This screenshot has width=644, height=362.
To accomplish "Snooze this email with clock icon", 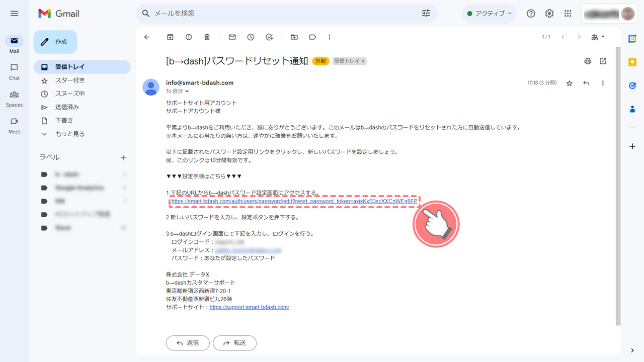I will tap(251, 37).
